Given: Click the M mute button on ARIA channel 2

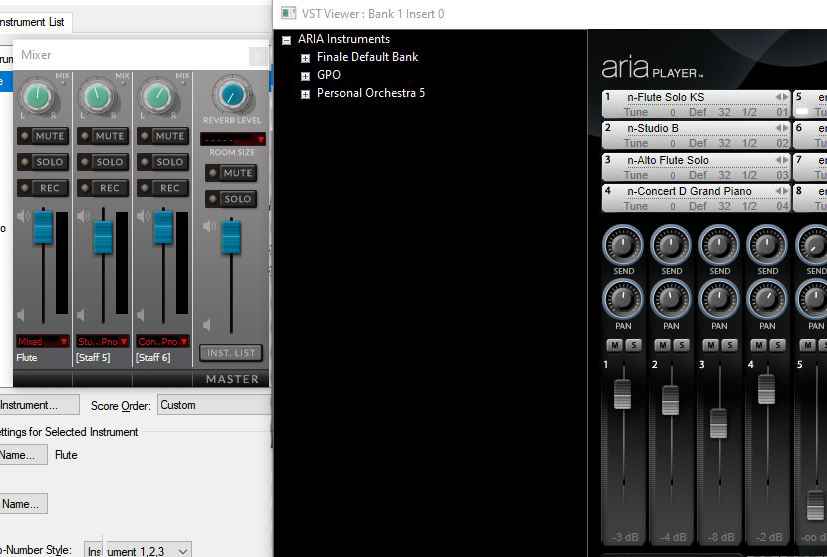Looking at the screenshot, I should pyautogui.click(x=663, y=345).
